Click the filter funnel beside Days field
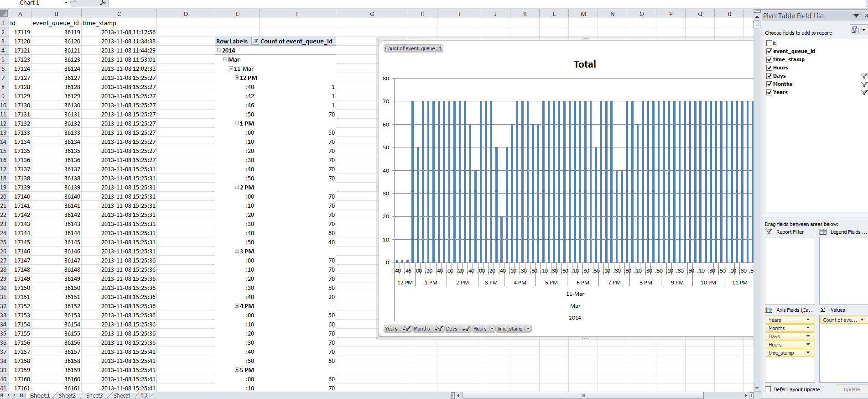This screenshot has width=868, height=399. coord(864,76)
